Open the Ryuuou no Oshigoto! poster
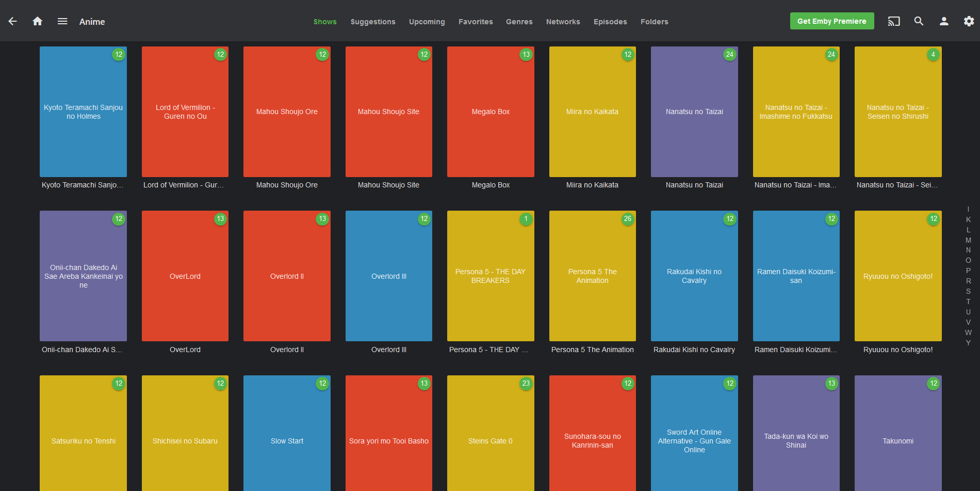Image resolution: width=980 pixels, height=491 pixels. pyautogui.click(x=898, y=276)
